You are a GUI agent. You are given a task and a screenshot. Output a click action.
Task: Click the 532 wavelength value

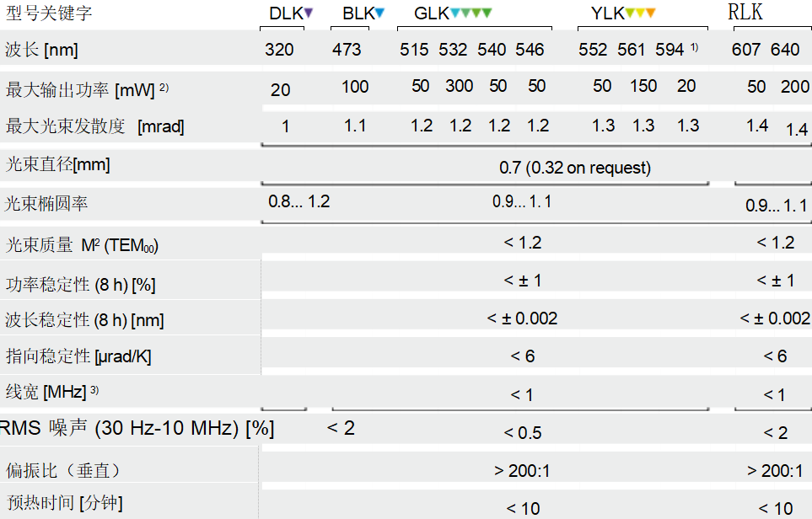(453, 50)
